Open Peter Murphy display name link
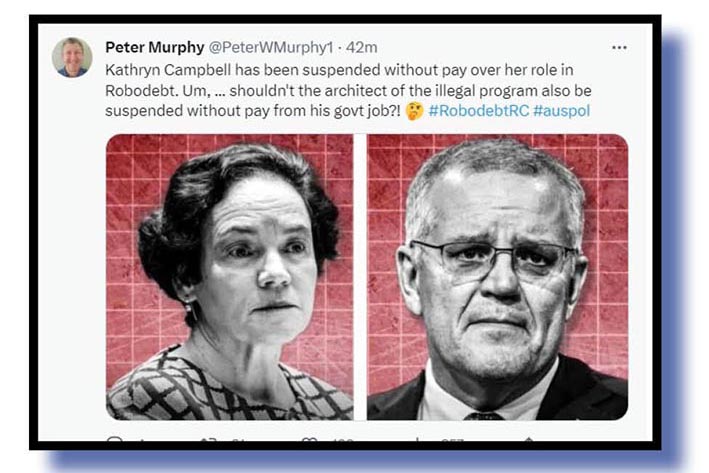 click(155, 47)
